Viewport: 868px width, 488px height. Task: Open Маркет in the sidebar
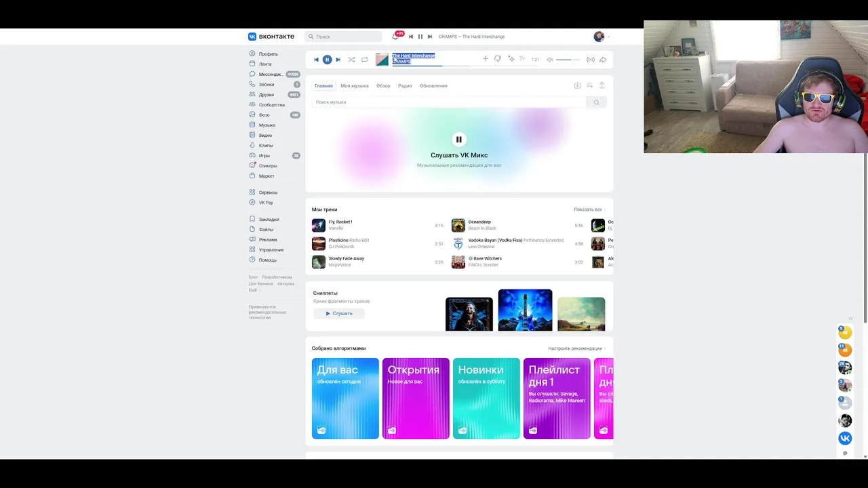coord(267,176)
